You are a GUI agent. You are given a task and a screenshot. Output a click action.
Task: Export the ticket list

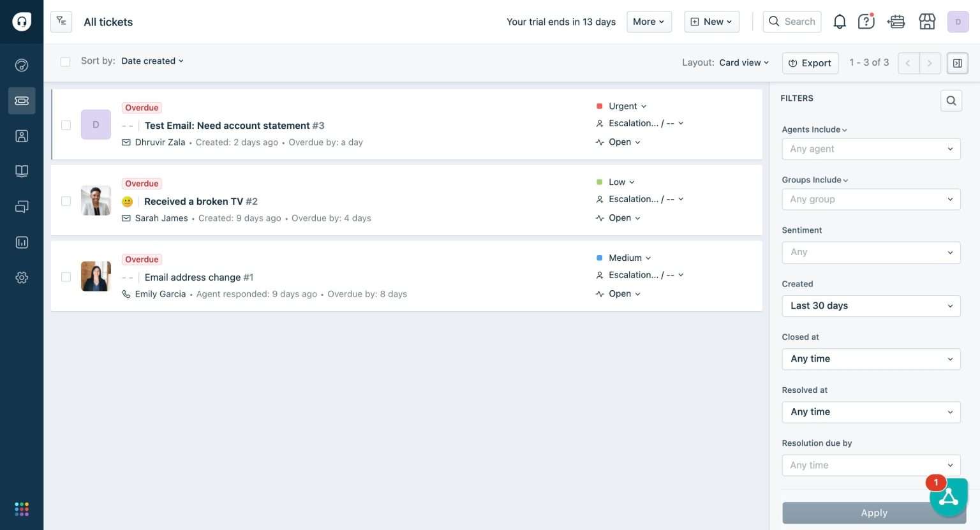(x=810, y=63)
